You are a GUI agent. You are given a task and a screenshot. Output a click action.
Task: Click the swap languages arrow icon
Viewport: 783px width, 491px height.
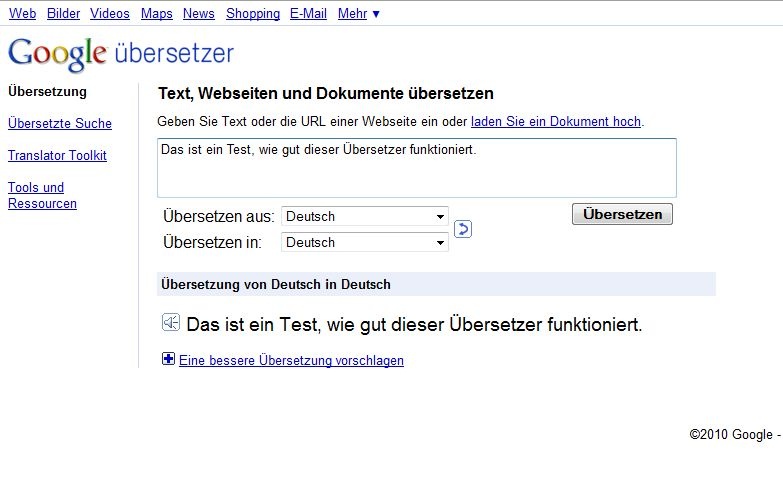pos(463,229)
